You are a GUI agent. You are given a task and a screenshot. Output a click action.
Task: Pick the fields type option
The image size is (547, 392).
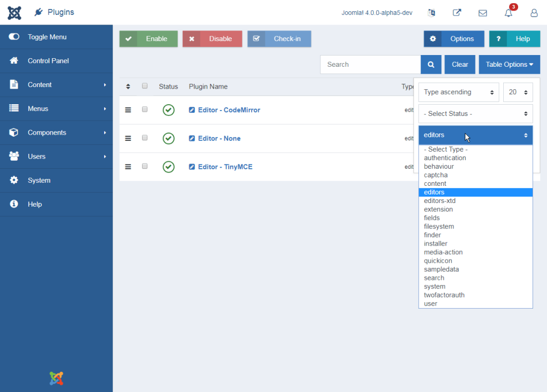click(x=475, y=218)
